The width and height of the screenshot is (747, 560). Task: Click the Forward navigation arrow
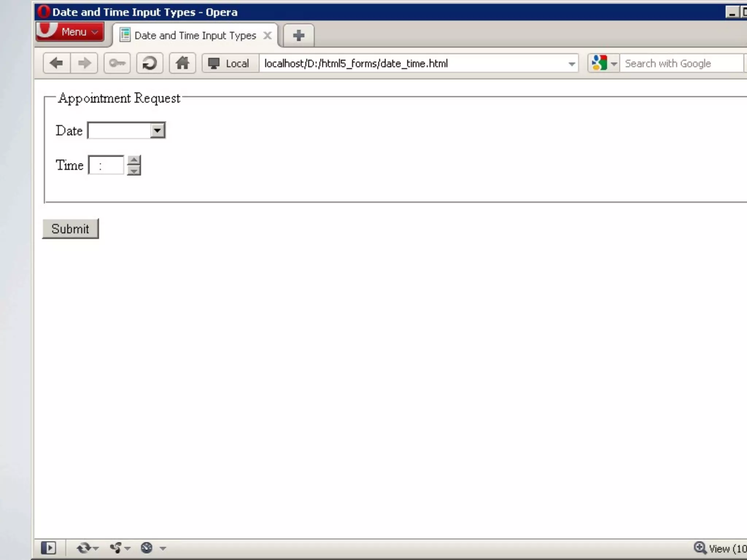pyautogui.click(x=84, y=63)
